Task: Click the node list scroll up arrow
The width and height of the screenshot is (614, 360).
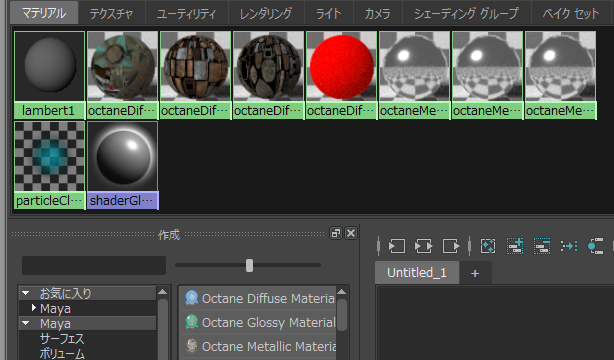Action: (341, 292)
